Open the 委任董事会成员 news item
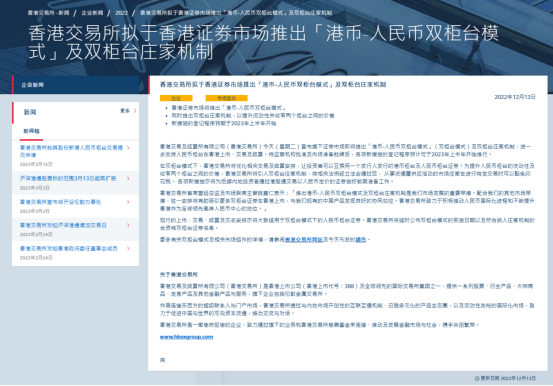This screenshot has width=553, height=386. [x=68, y=248]
